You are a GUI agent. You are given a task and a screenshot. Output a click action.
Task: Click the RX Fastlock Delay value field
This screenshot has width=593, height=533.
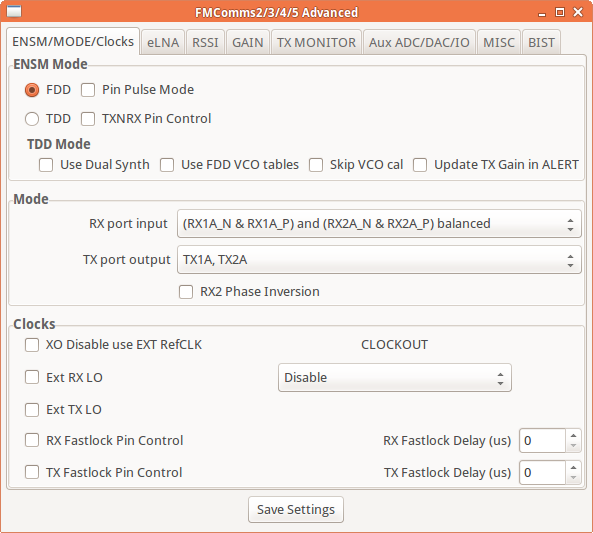542,441
